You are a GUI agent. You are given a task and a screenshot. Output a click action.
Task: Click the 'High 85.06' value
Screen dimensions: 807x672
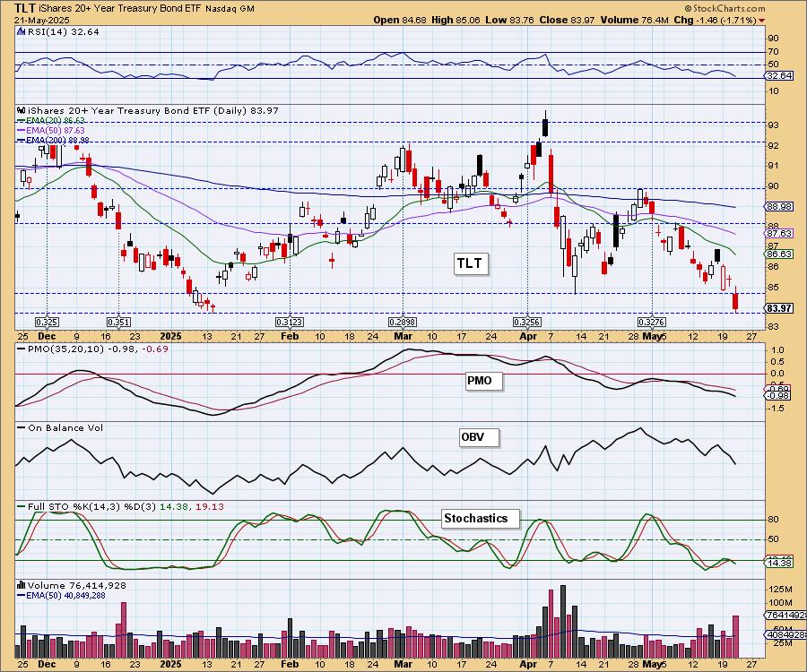pyautogui.click(x=456, y=20)
